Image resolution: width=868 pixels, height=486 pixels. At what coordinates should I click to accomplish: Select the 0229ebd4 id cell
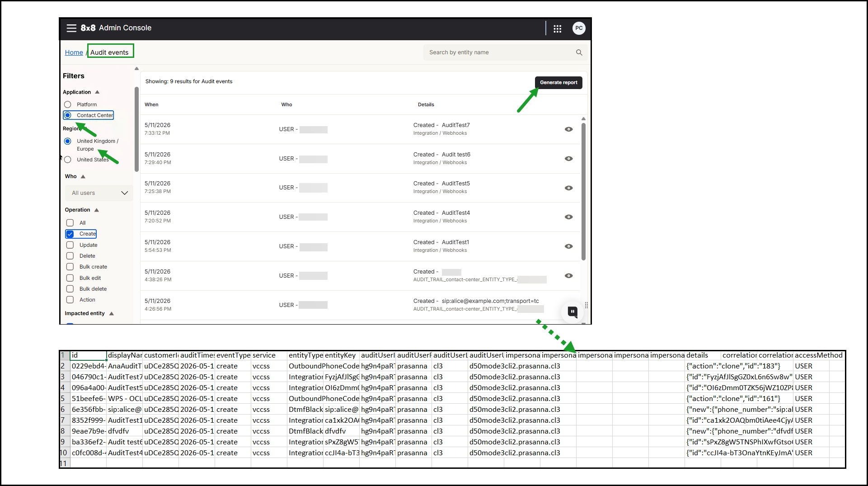(x=89, y=366)
